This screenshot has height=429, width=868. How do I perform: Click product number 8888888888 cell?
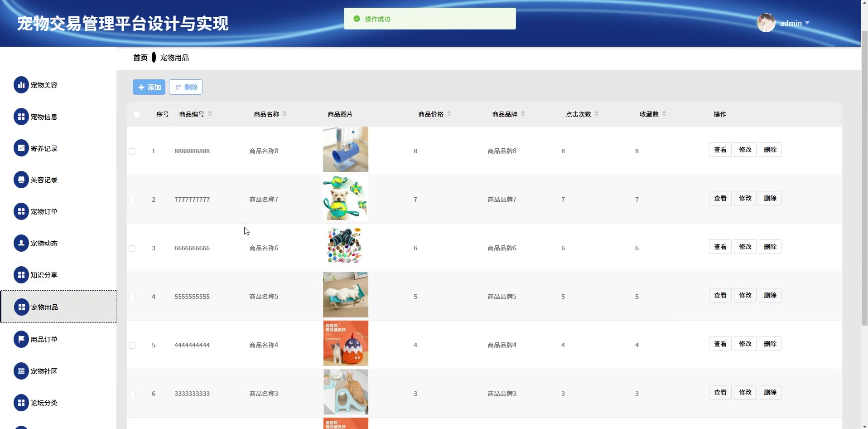tap(192, 151)
